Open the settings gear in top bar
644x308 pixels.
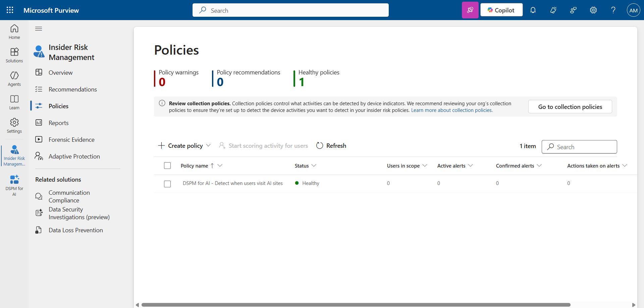click(x=593, y=10)
